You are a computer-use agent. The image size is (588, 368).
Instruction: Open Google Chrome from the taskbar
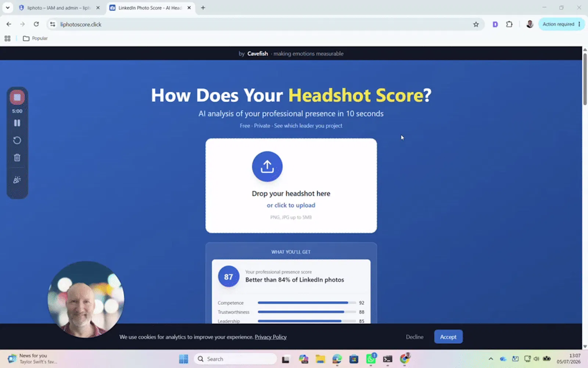405,359
